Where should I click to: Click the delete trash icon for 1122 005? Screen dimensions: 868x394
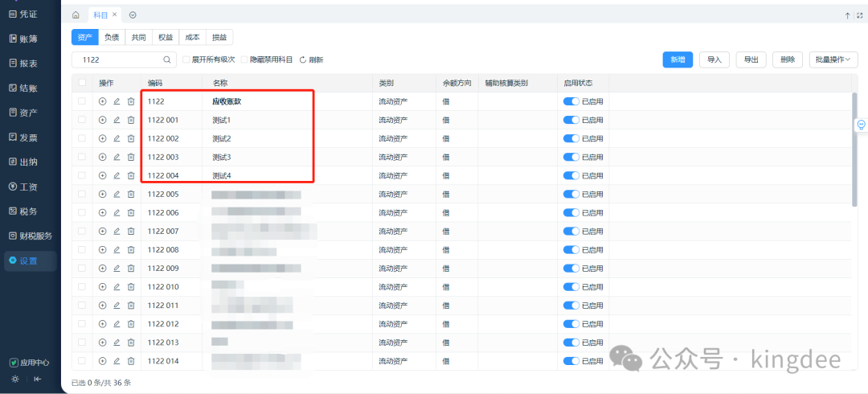click(131, 195)
